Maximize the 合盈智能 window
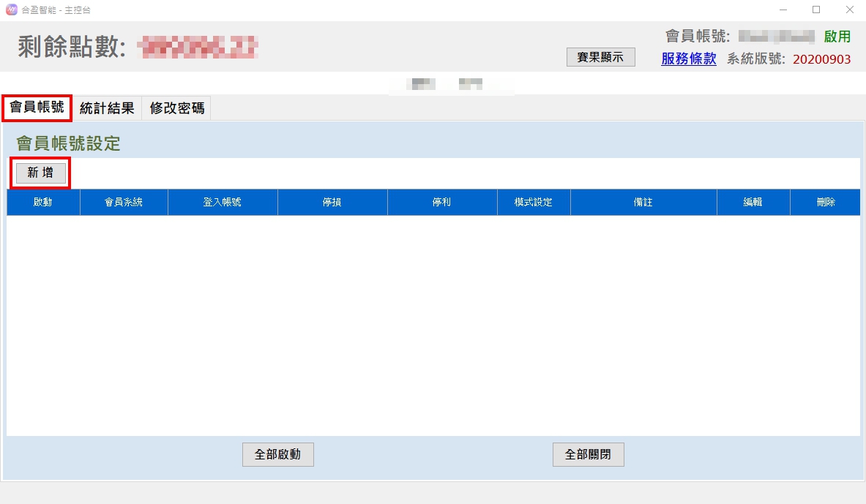 tap(816, 10)
